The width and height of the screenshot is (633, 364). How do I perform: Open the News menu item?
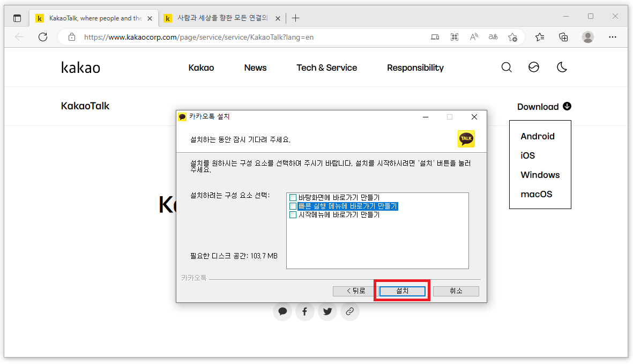coord(255,68)
